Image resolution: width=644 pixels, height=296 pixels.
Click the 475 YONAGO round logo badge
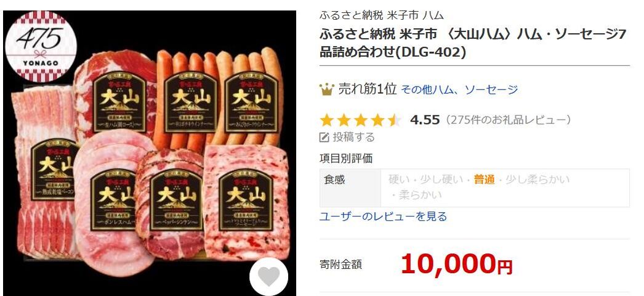(x=41, y=46)
